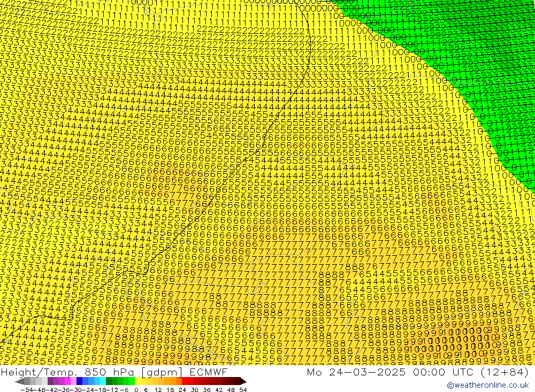535x392 pixels.
Task: Click the '[gdpm]' unit label
Action: point(162,372)
